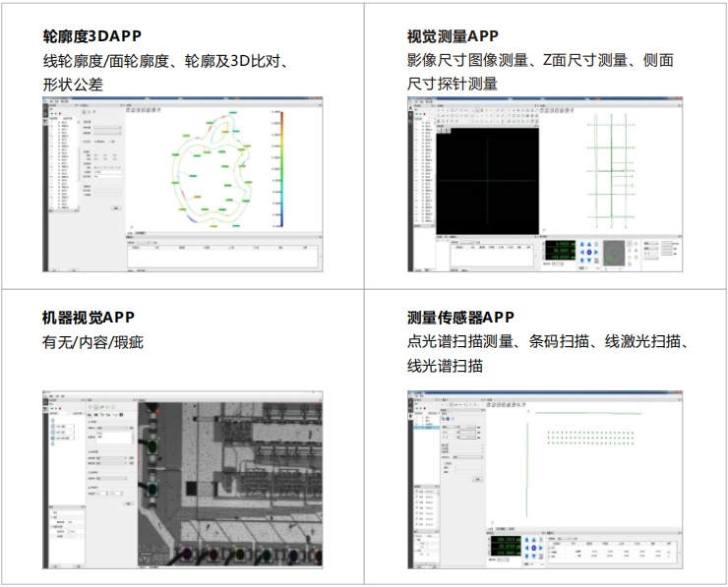Click the blue center circle in 测量传感器APP motion pad
Screen dimensions: 728x587
(x=534, y=548)
